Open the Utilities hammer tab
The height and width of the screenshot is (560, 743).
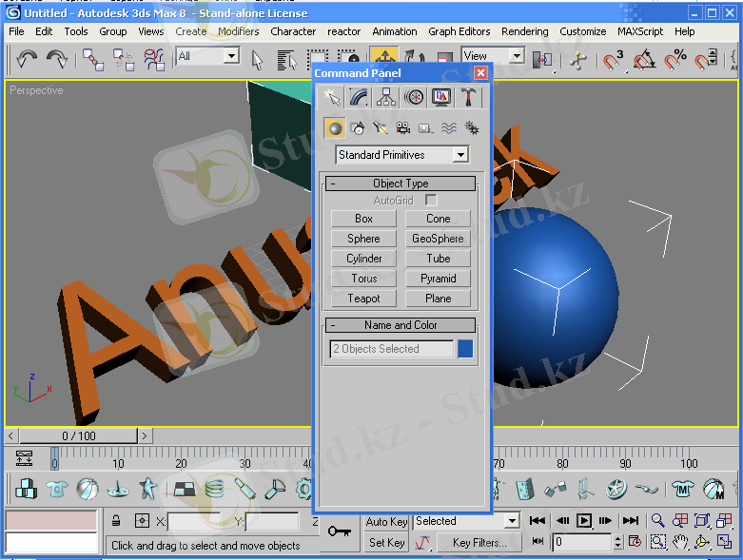pyautogui.click(x=469, y=97)
